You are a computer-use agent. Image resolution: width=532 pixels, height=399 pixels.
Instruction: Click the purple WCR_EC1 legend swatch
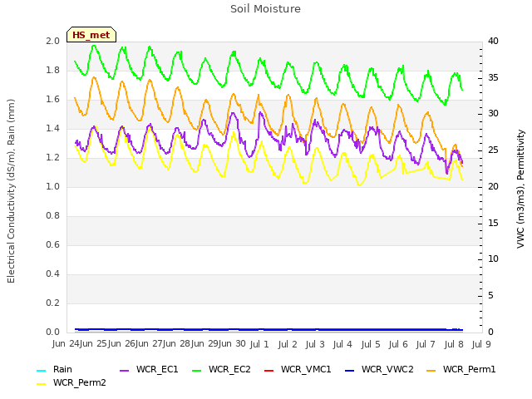125,370
